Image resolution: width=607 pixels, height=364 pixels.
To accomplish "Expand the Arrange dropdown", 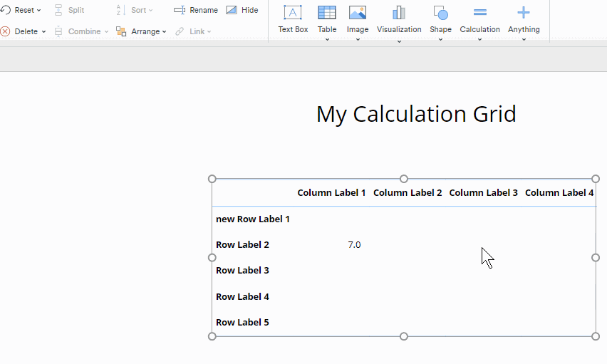I will (142, 31).
